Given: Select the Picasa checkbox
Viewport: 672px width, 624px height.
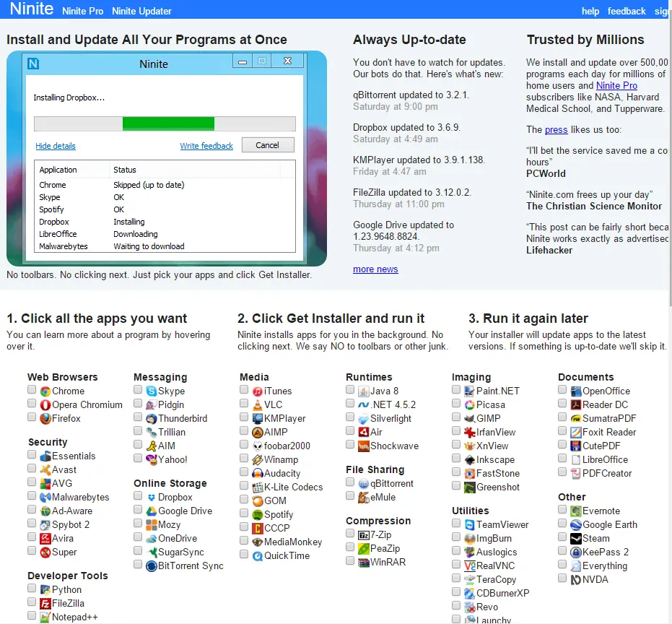Looking at the screenshot, I should [456, 403].
